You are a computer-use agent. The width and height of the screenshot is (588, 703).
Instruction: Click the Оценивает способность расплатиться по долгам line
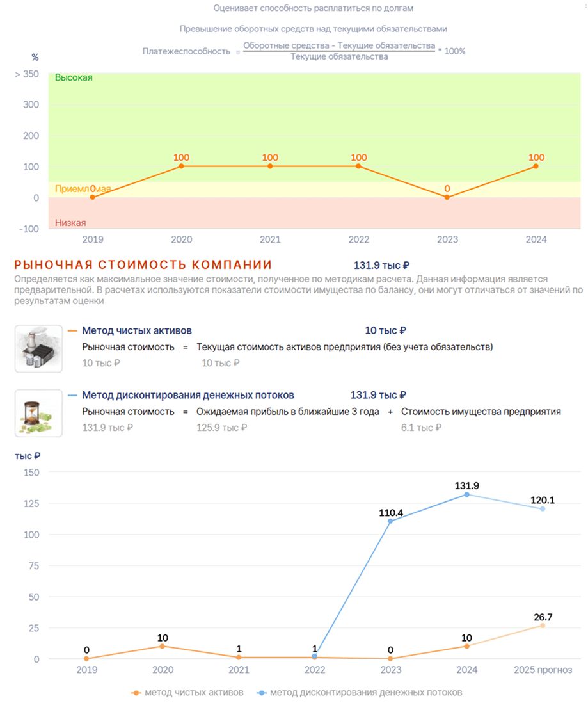pos(314,8)
